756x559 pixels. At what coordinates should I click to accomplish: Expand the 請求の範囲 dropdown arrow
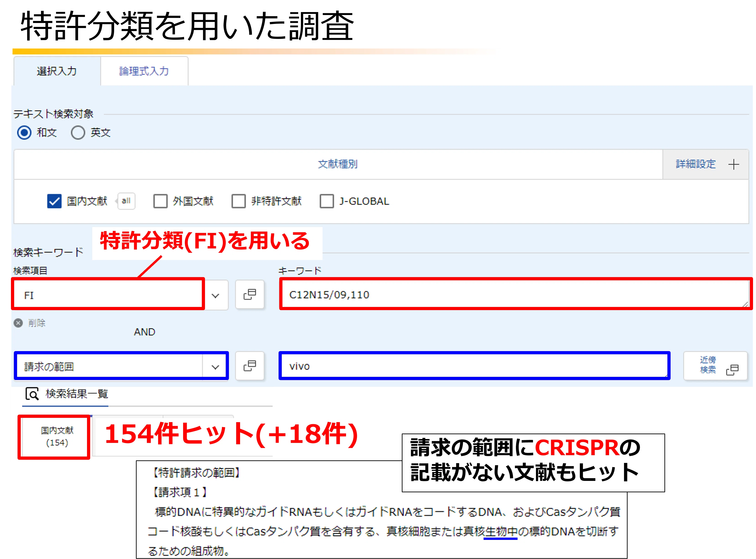click(215, 367)
